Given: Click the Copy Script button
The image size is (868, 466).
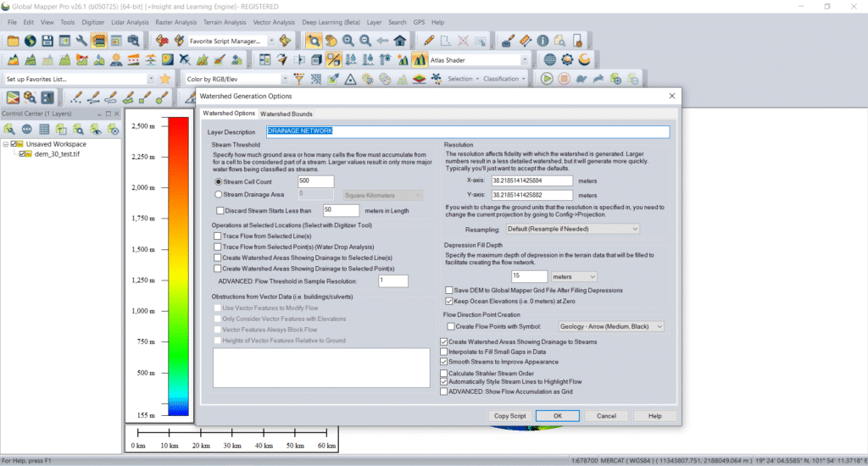Looking at the screenshot, I should (509, 416).
